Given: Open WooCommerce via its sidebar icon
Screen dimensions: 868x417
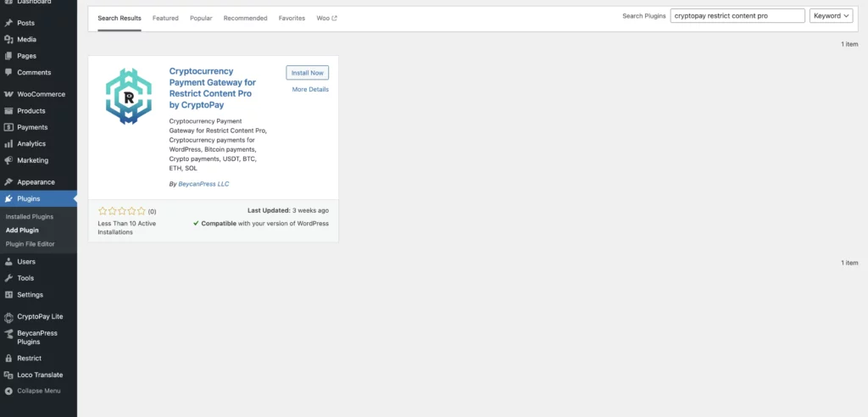Looking at the screenshot, I should click(x=8, y=94).
